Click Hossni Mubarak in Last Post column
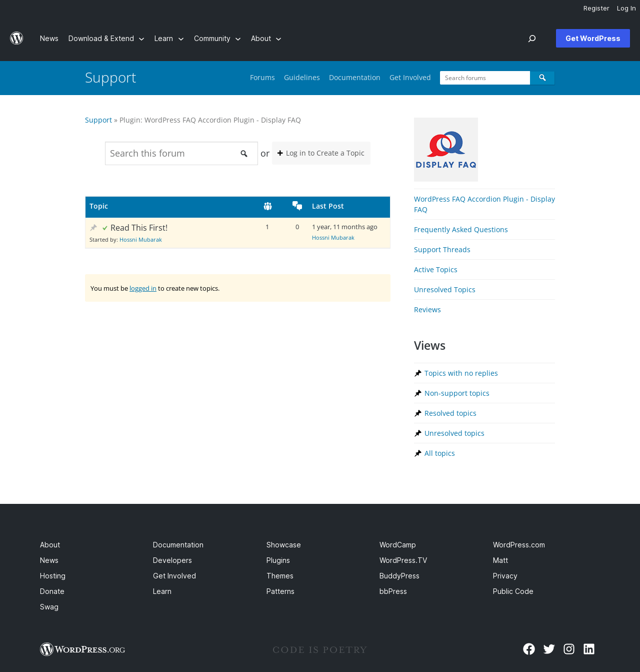The image size is (640, 672). [333, 238]
